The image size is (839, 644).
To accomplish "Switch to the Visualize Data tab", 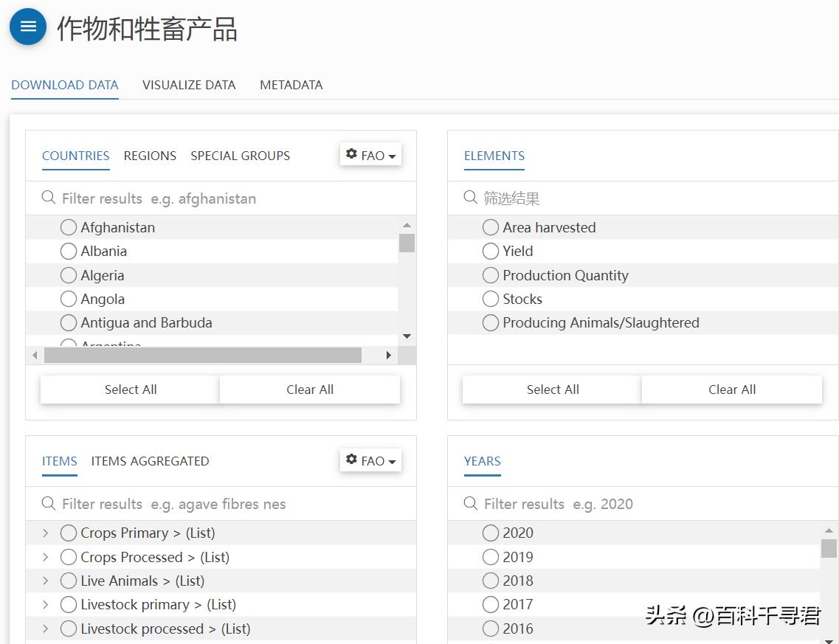I will pos(189,85).
